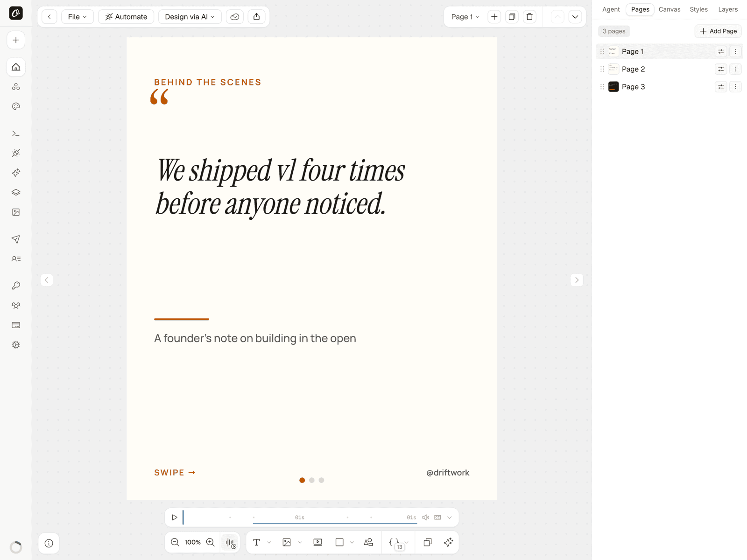Toggle the audio waveform timeline button

[x=231, y=542]
